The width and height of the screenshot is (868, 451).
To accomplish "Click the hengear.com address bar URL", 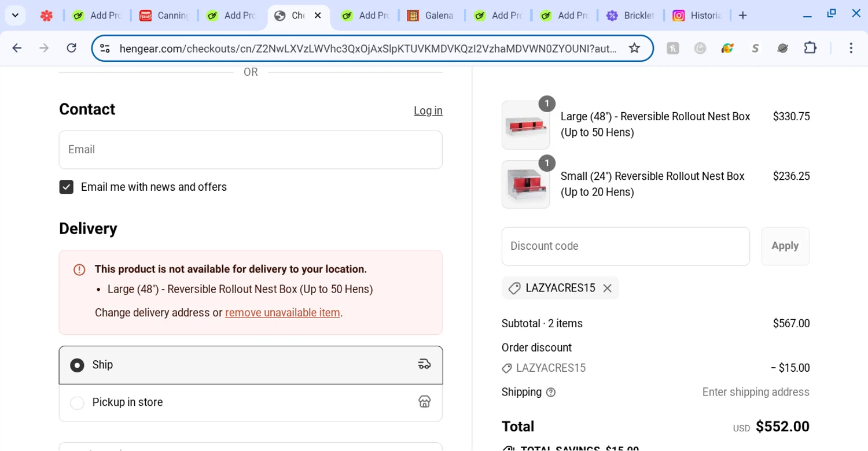I will pyautogui.click(x=368, y=49).
